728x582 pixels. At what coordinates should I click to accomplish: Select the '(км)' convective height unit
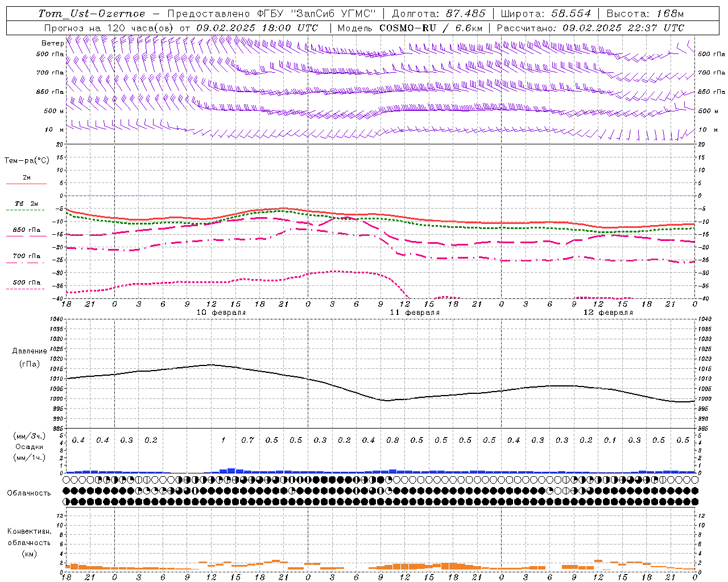29,554
